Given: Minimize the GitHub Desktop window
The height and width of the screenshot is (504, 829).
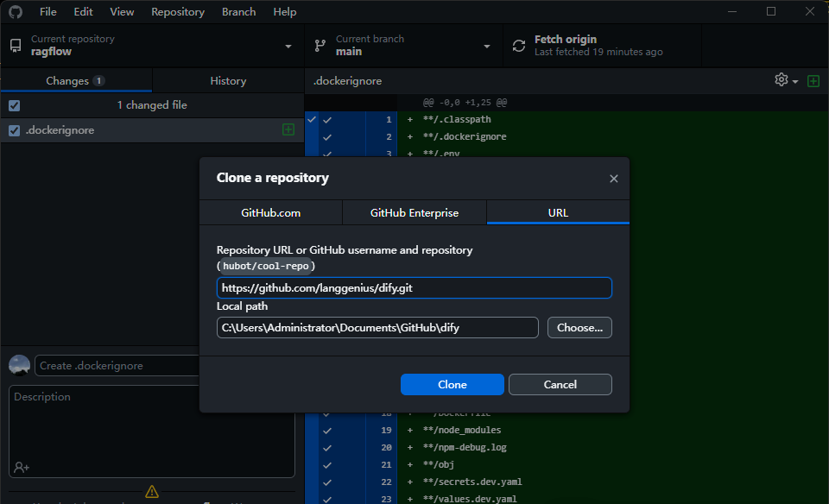Looking at the screenshot, I should (x=732, y=11).
